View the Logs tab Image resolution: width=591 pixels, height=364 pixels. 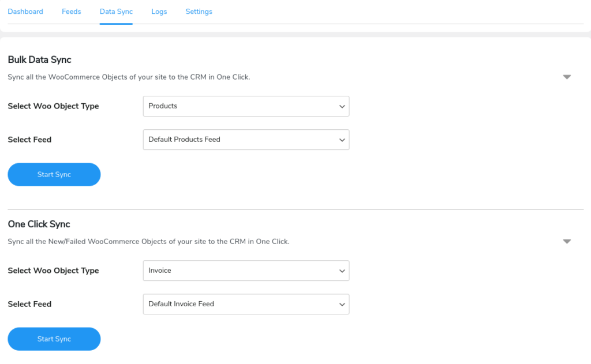[x=159, y=11]
